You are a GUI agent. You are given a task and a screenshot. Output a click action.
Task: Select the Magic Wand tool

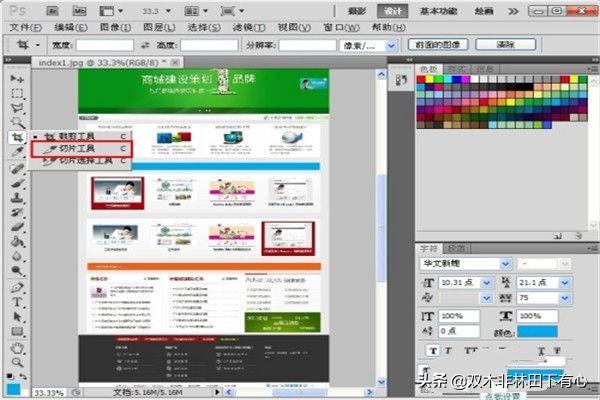coord(17,122)
